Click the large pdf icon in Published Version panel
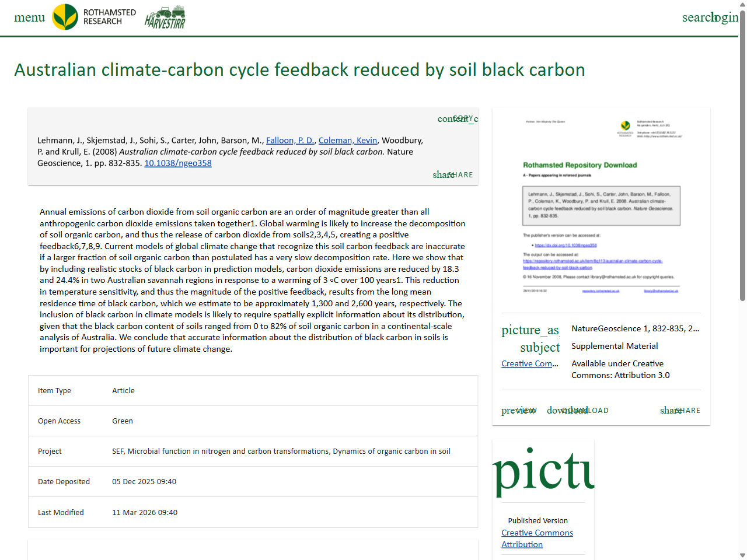747x560 pixels. (x=543, y=473)
